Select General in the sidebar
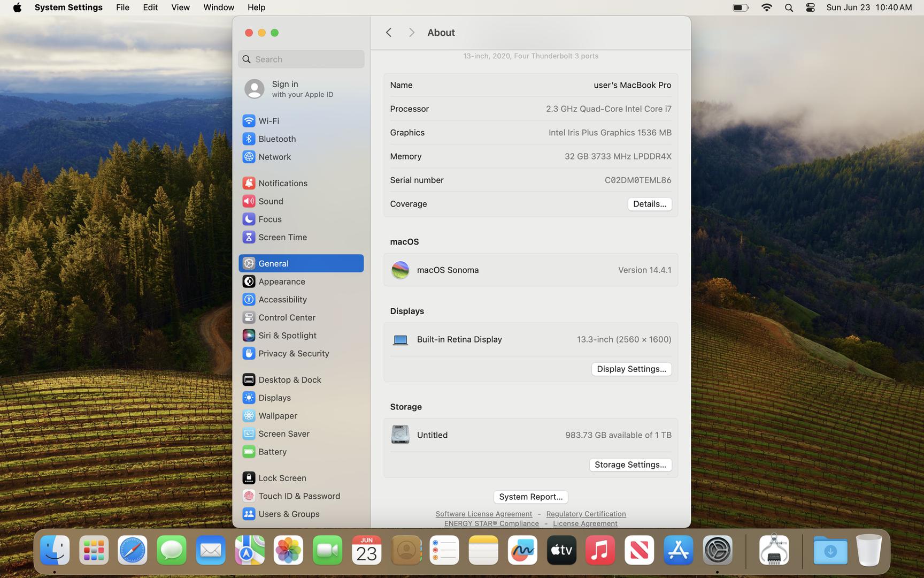This screenshot has width=924, height=578. pos(301,263)
